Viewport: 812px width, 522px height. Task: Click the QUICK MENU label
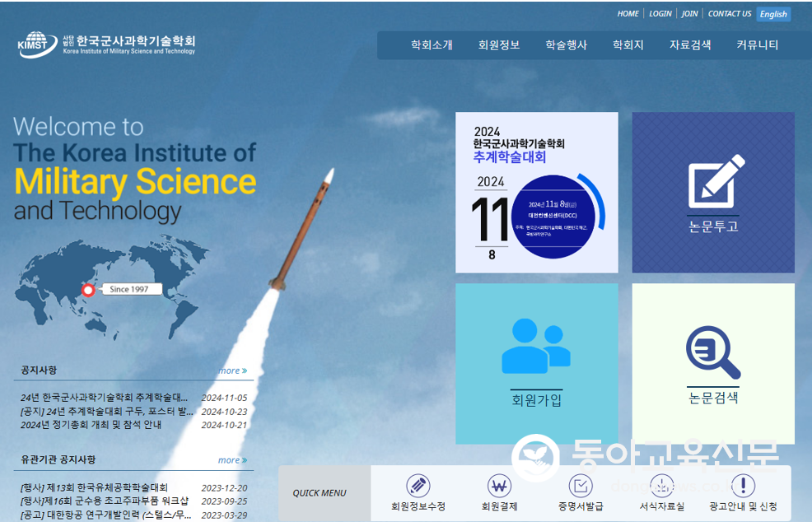click(320, 493)
